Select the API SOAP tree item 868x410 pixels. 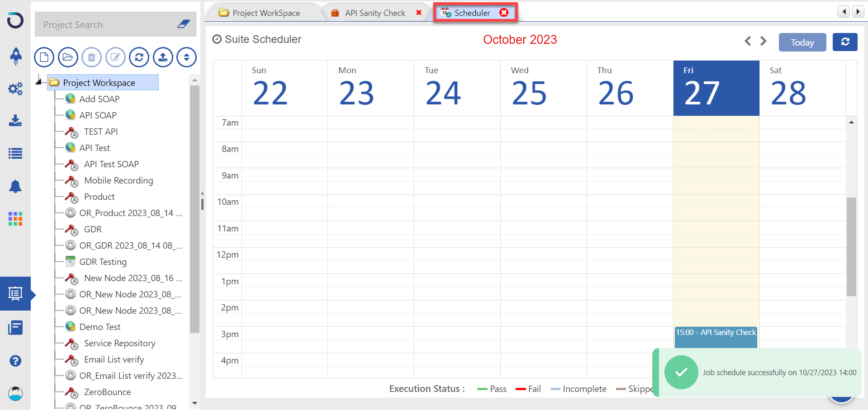(98, 115)
